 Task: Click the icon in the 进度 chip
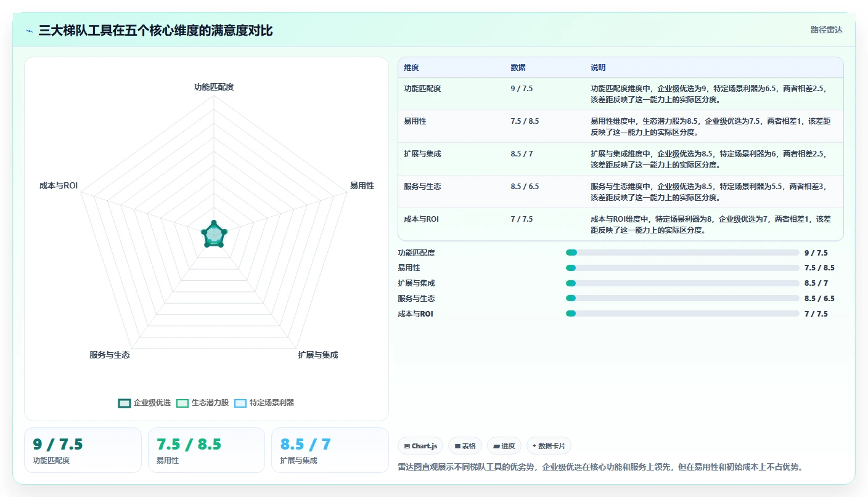[x=496, y=446]
